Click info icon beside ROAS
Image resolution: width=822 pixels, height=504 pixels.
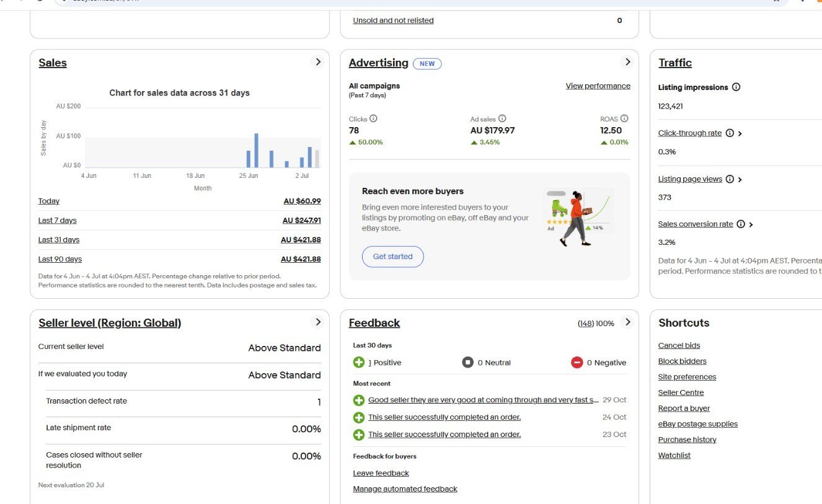(624, 118)
